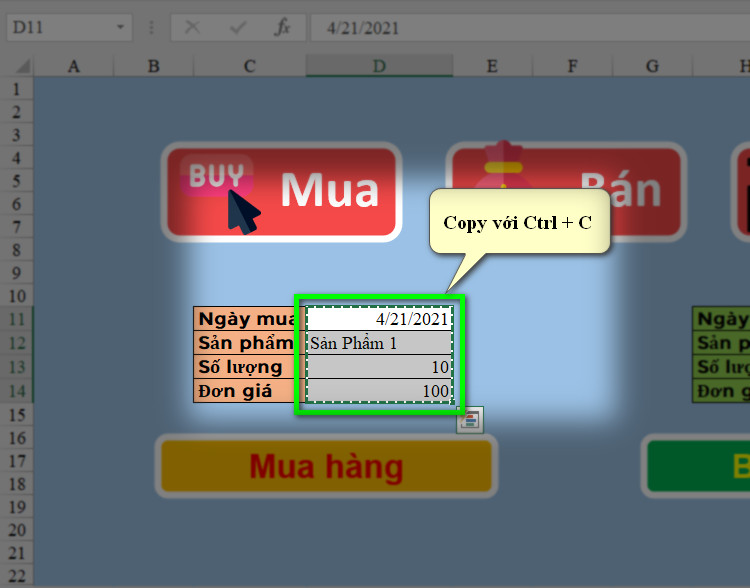Click the green button right of Mua hàng
This screenshot has height=588, width=750.
coord(698,466)
